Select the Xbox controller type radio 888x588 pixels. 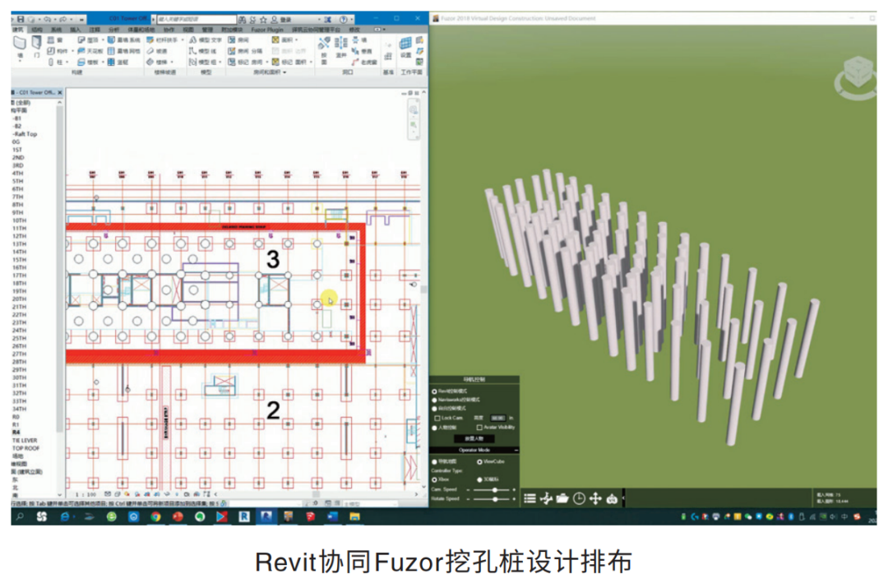point(434,479)
